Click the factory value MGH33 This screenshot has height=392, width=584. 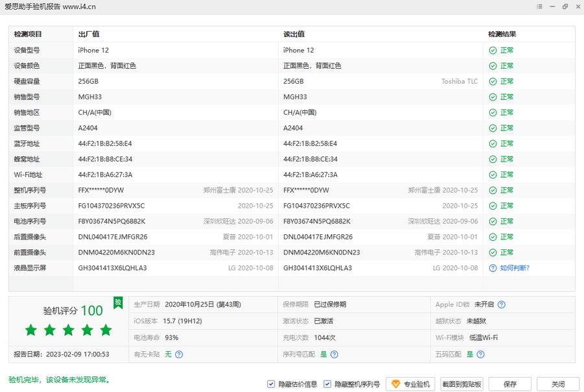[90, 97]
